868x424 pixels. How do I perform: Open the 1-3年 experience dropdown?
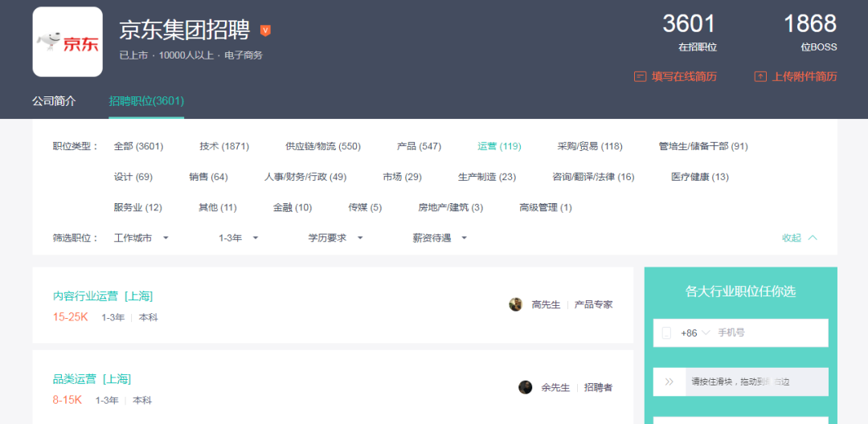pyautogui.click(x=239, y=238)
